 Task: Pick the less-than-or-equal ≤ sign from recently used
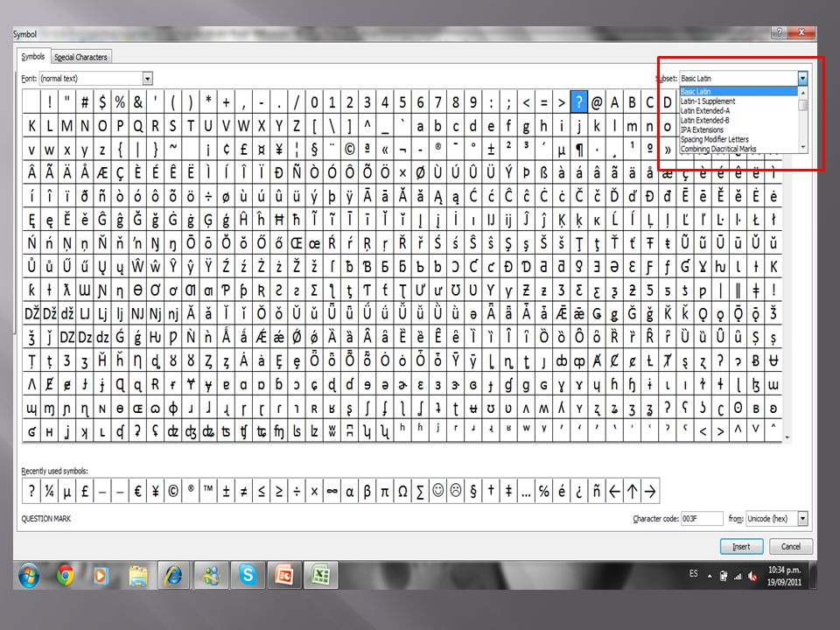click(x=262, y=491)
